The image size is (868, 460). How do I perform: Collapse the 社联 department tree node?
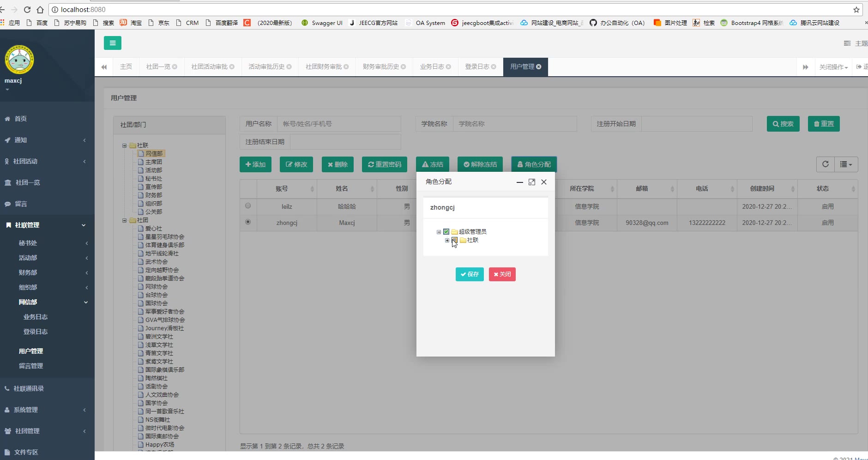(x=124, y=145)
